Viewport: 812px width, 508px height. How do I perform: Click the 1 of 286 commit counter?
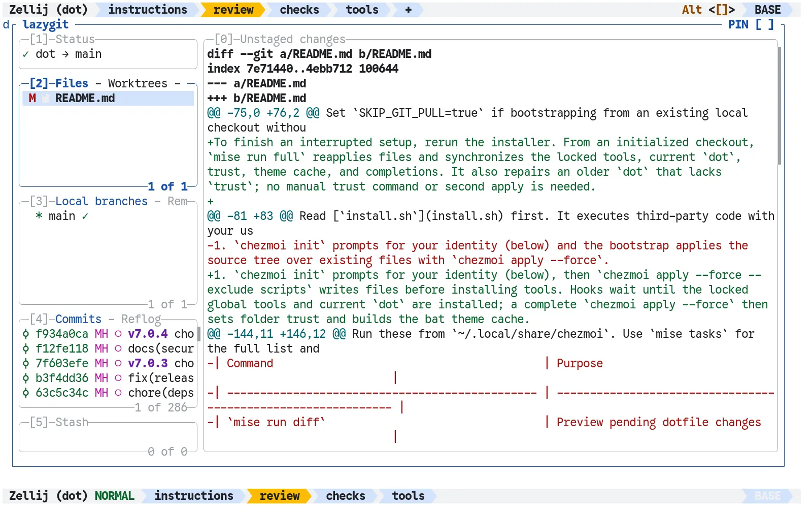pyautogui.click(x=161, y=407)
